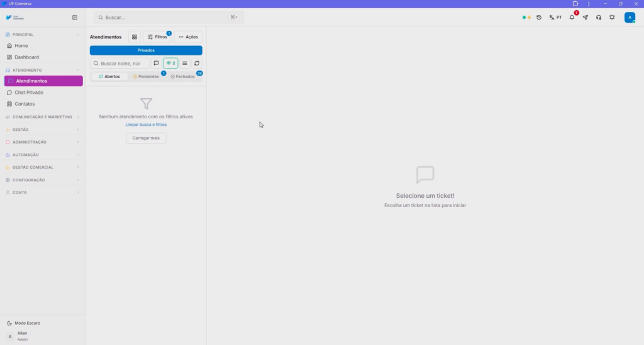Collapse the sidebar with the panel icon
The height and width of the screenshot is (345, 644).
75,18
